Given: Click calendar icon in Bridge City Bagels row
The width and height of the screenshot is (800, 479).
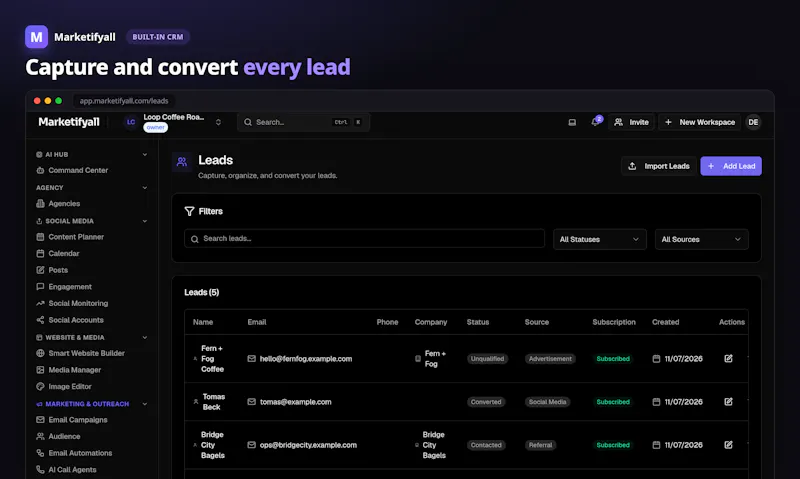Looking at the screenshot, I should (x=656, y=445).
